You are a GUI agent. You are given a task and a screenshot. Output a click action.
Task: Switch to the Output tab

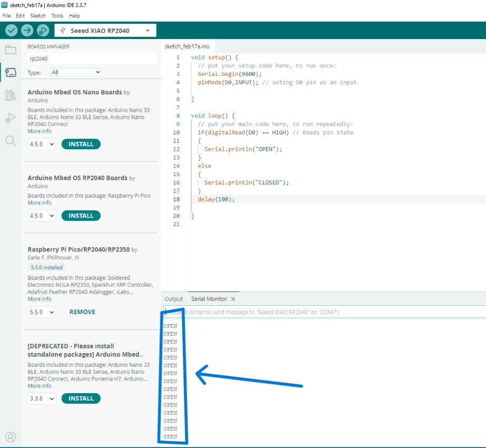173,298
